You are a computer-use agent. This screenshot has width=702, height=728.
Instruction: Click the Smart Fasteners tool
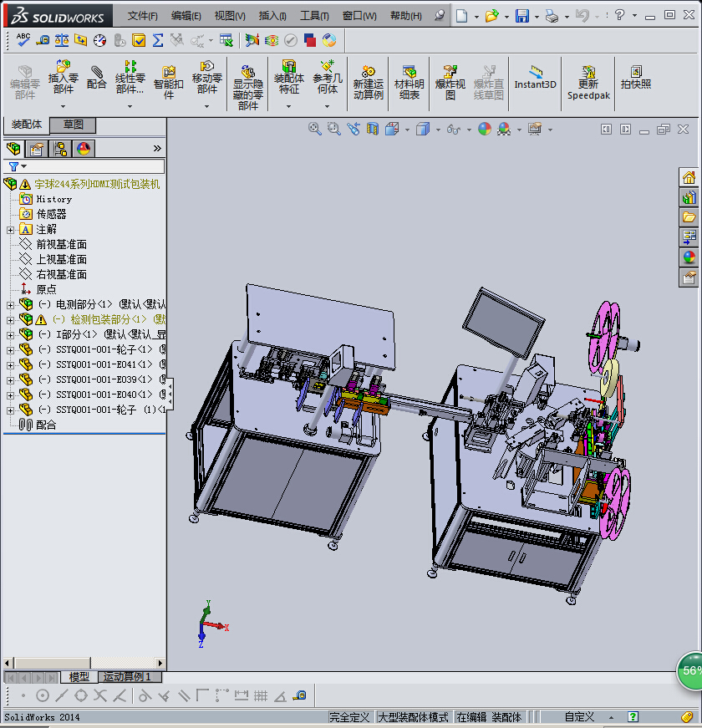[169, 83]
